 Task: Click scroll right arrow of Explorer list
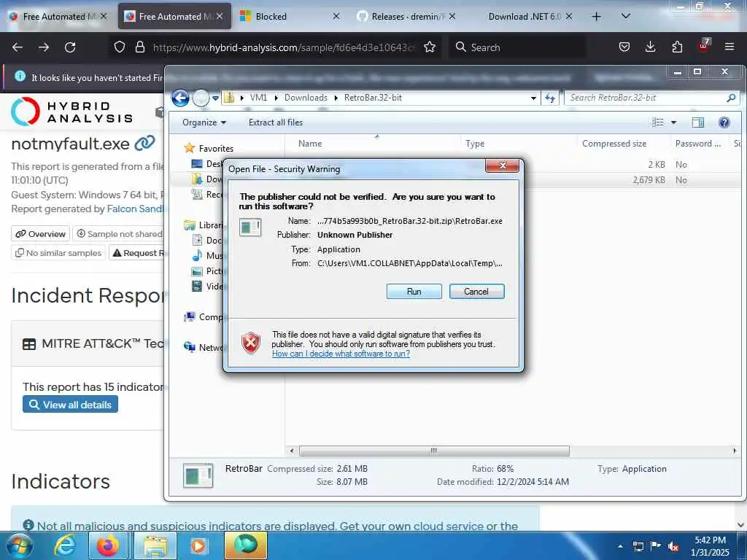pos(734,451)
